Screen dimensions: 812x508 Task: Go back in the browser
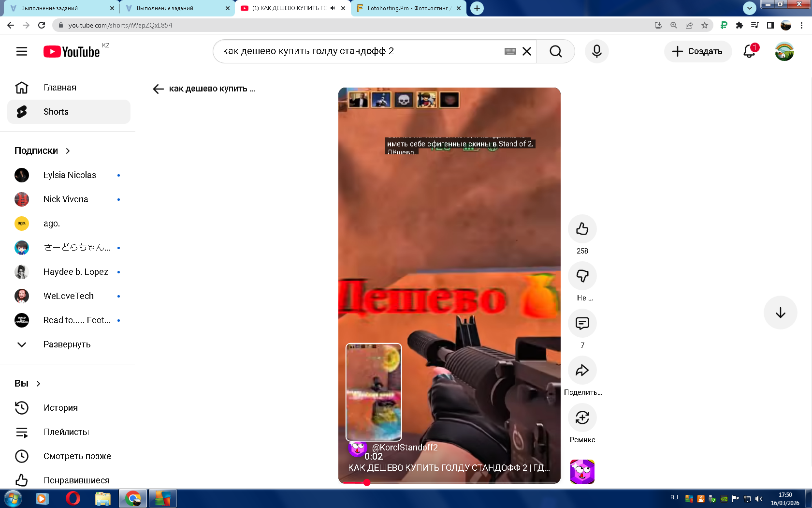click(x=11, y=25)
